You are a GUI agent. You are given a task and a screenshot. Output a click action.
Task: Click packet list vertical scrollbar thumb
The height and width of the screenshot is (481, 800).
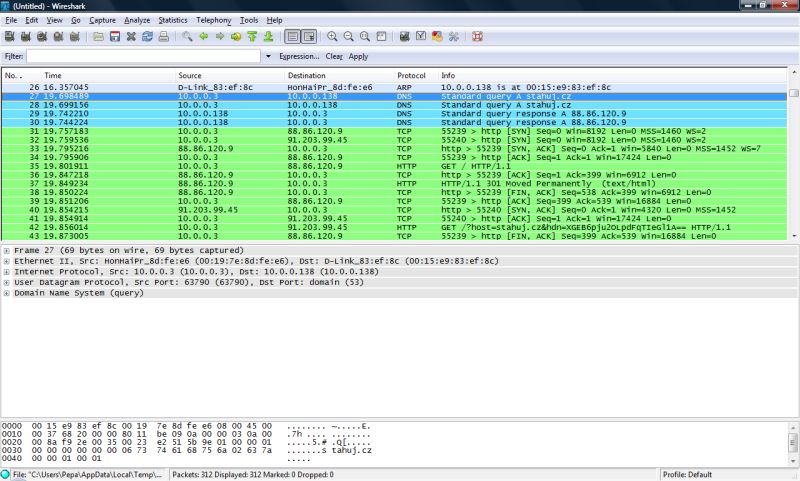point(793,93)
